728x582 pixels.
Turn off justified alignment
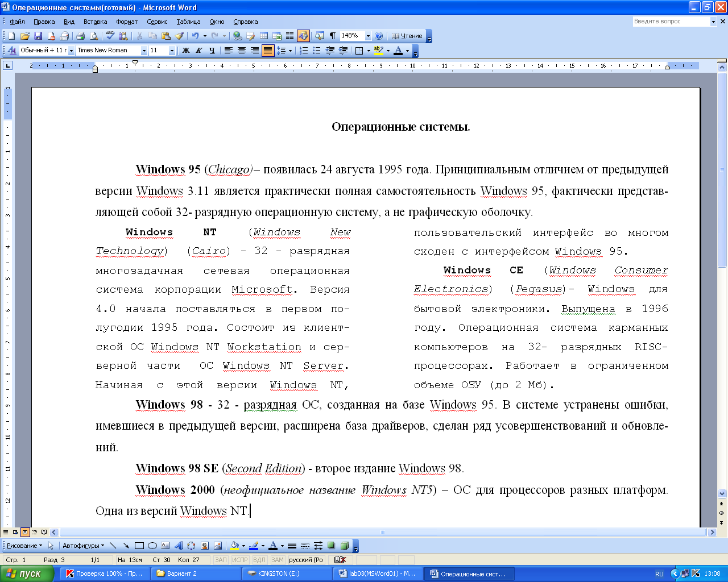tap(268, 51)
